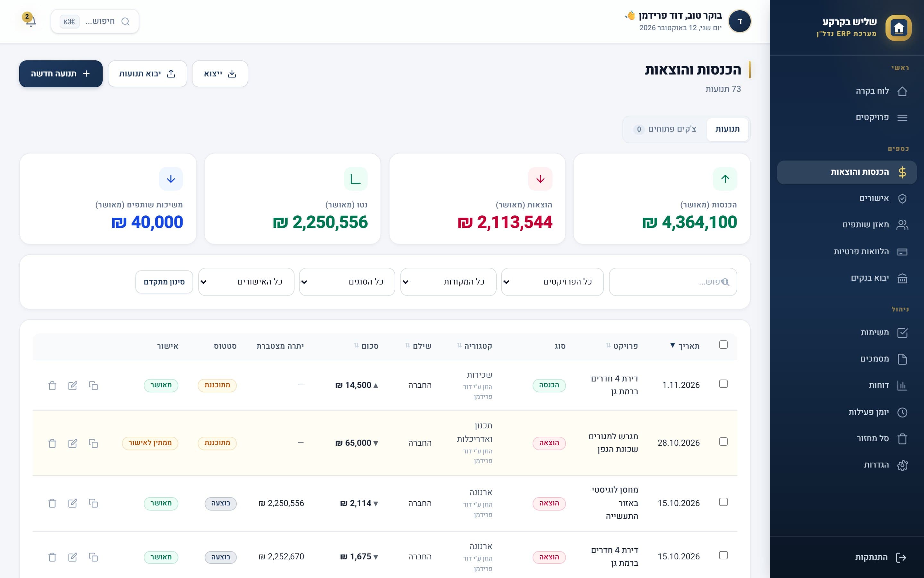The height and width of the screenshot is (578, 924).
Task: Click the user avatar ד
Action: tap(740, 21)
